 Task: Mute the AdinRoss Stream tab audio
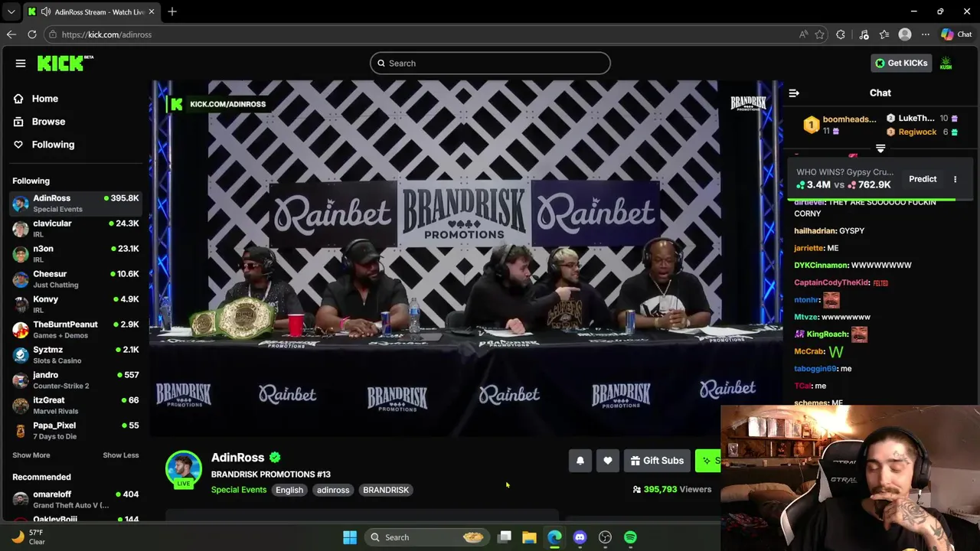(x=46, y=12)
